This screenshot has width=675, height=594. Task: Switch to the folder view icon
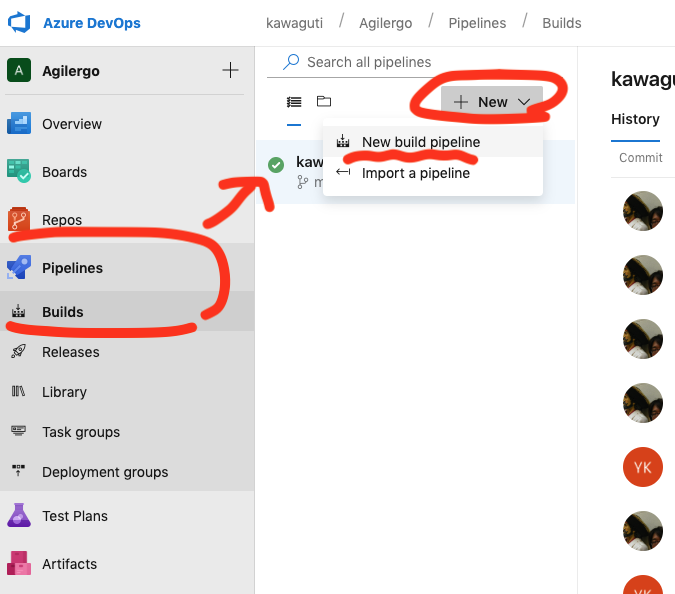pyautogui.click(x=324, y=101)
